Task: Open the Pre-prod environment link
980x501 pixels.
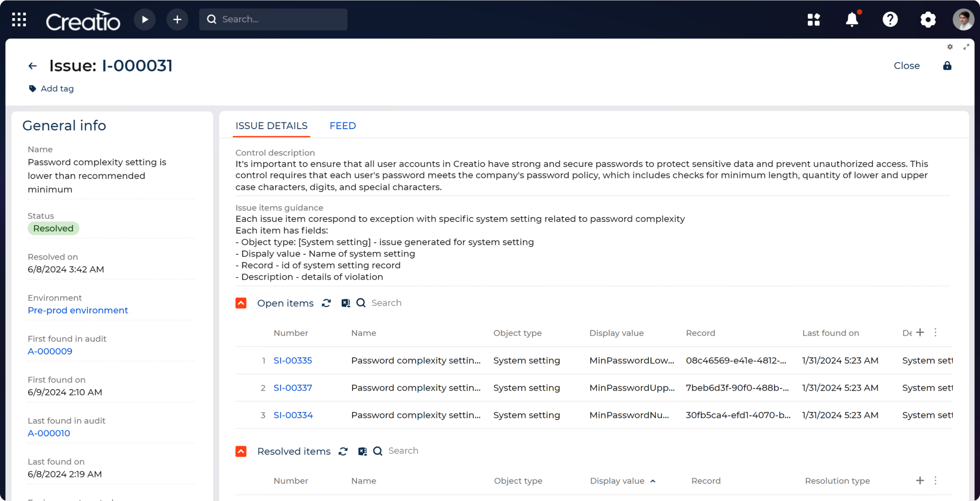Action: 78,310
